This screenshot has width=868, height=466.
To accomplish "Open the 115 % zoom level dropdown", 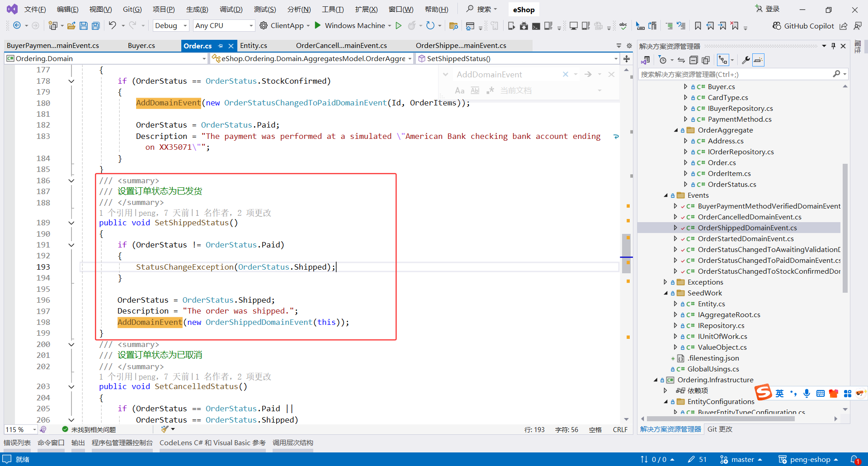I will tap(21, 429).
